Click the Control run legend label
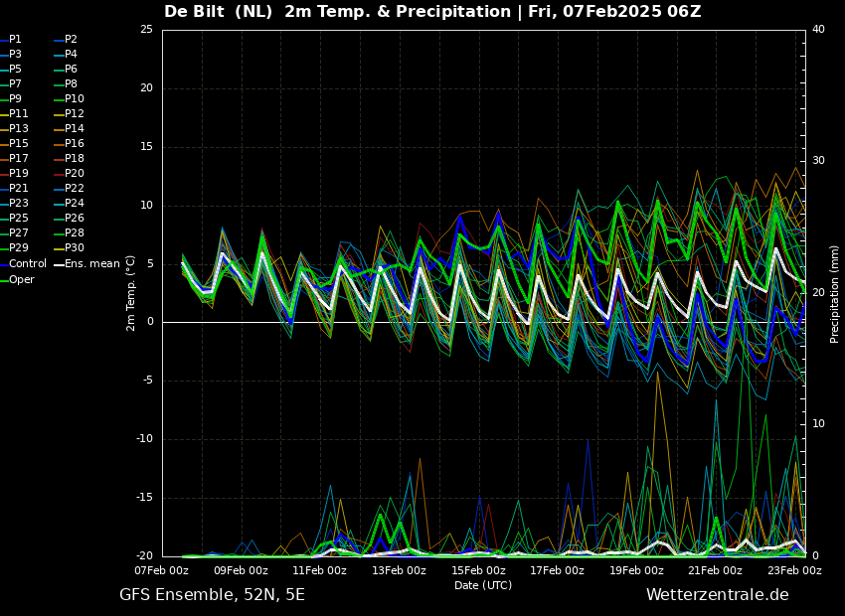This screenshot has height=616, width=845. tap(28, 264)
